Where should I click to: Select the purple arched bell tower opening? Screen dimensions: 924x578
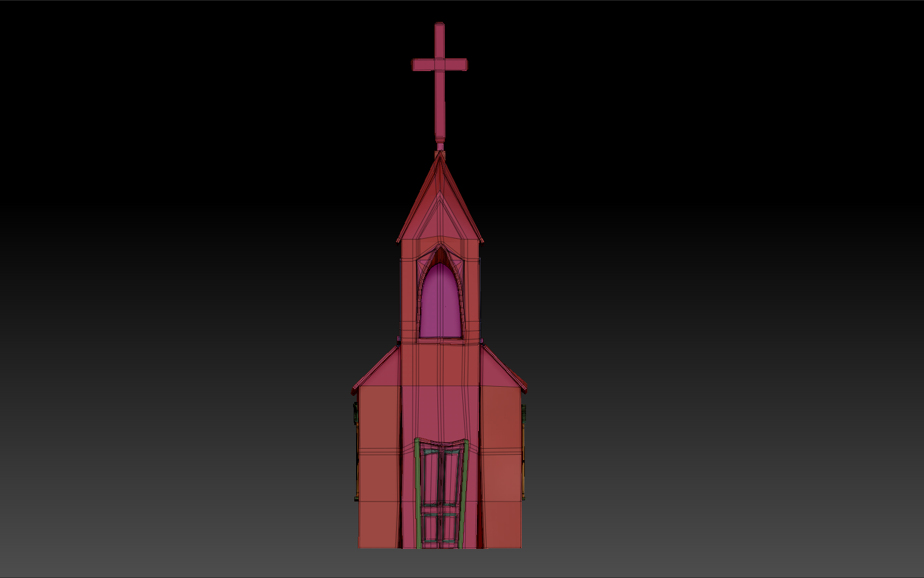[x=440, y=302]
